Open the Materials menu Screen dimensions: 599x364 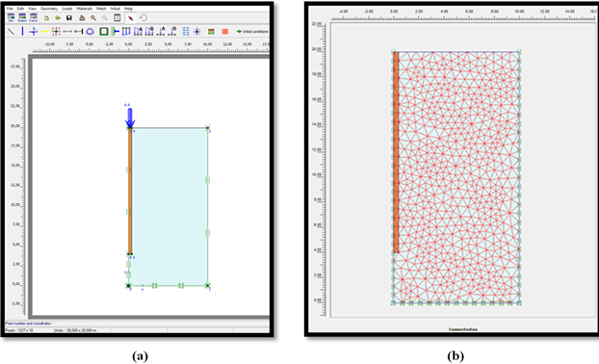(84, 9)
